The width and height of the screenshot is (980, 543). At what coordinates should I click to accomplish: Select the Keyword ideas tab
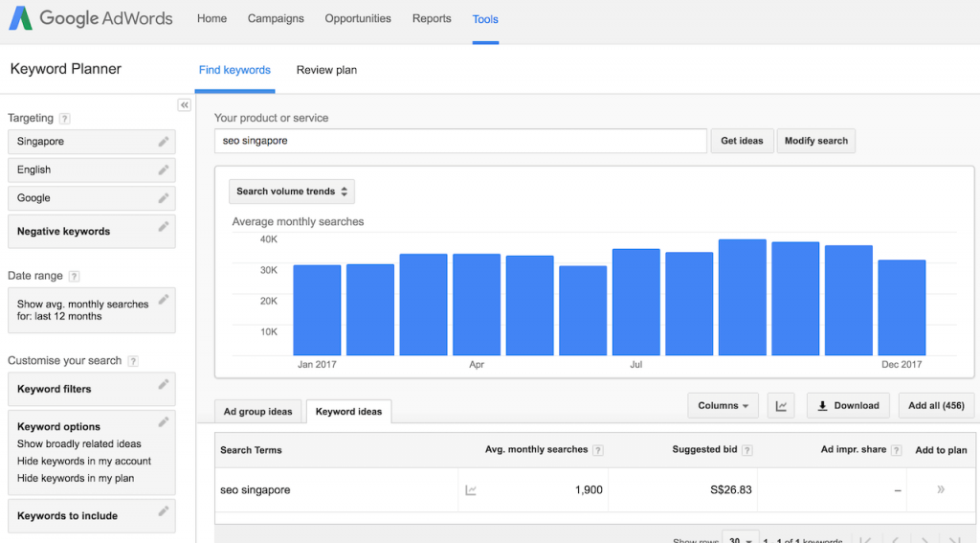pos(348,412)
